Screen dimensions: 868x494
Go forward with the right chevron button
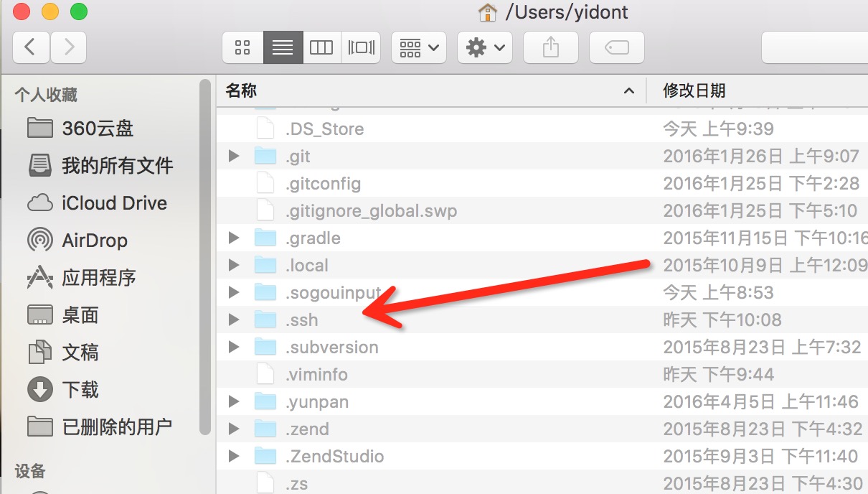68,47
